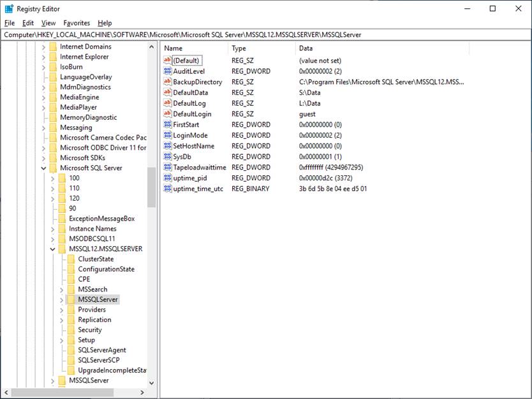Click the string icon next to DefaultLog

167,103
